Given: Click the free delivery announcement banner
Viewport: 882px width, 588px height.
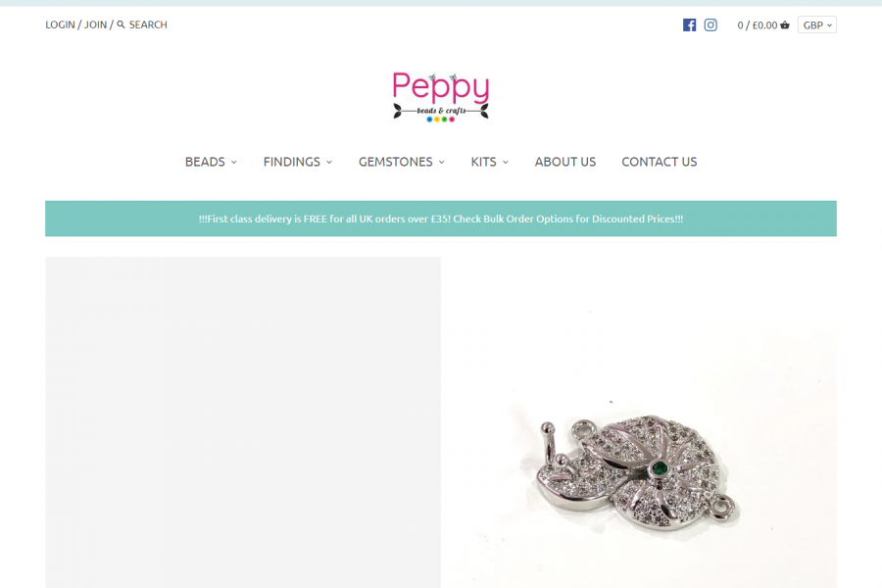Looking at the screenshot, I should click(441, 219).
